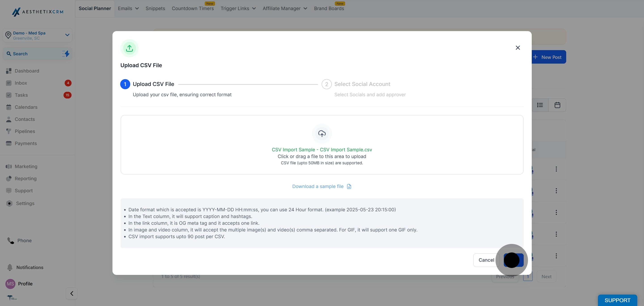Open Support from the sidebar
Screen dimensions: 644x306
point(24,191)
